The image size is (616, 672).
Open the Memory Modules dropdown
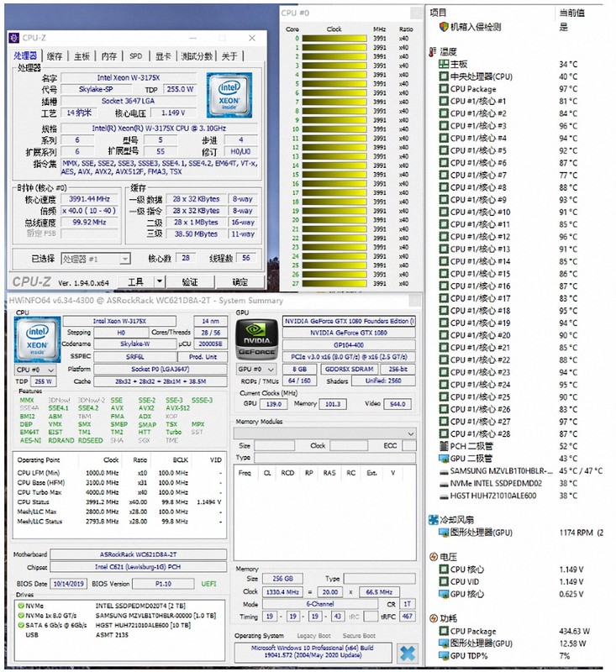[324, 433]
